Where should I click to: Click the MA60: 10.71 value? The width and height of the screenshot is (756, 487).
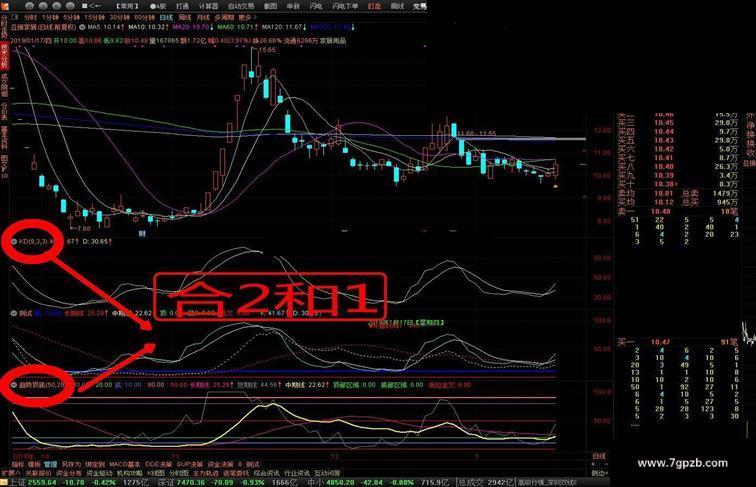[237, 27]
